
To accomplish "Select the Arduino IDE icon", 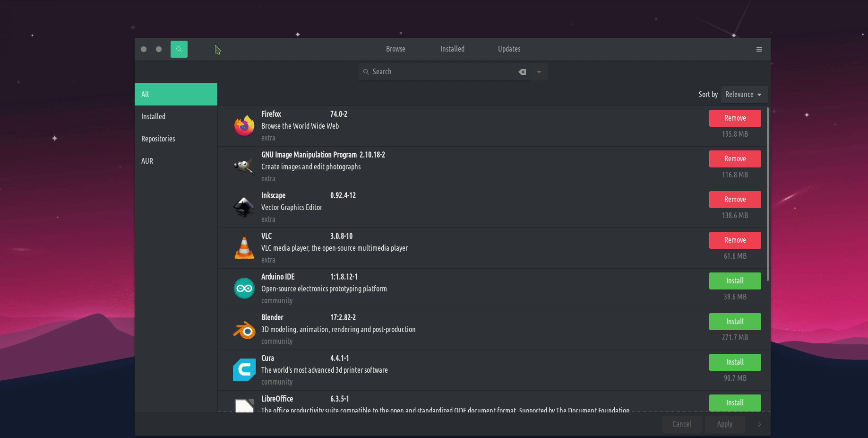I will 244,289.
